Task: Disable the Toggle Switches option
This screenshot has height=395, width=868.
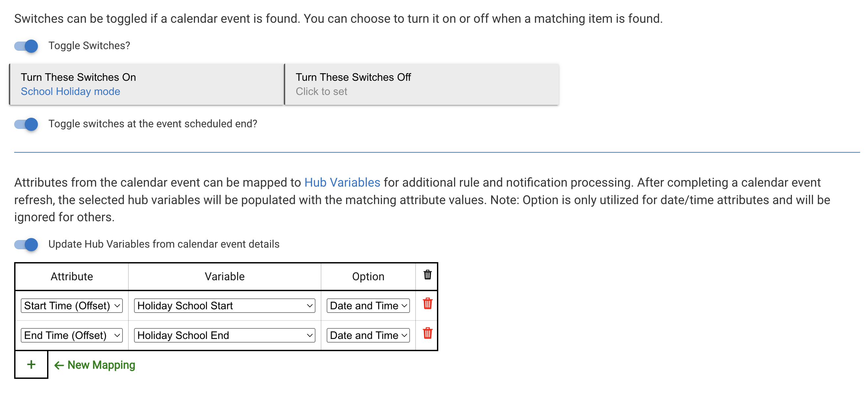Action: click(x=26, y=46)
